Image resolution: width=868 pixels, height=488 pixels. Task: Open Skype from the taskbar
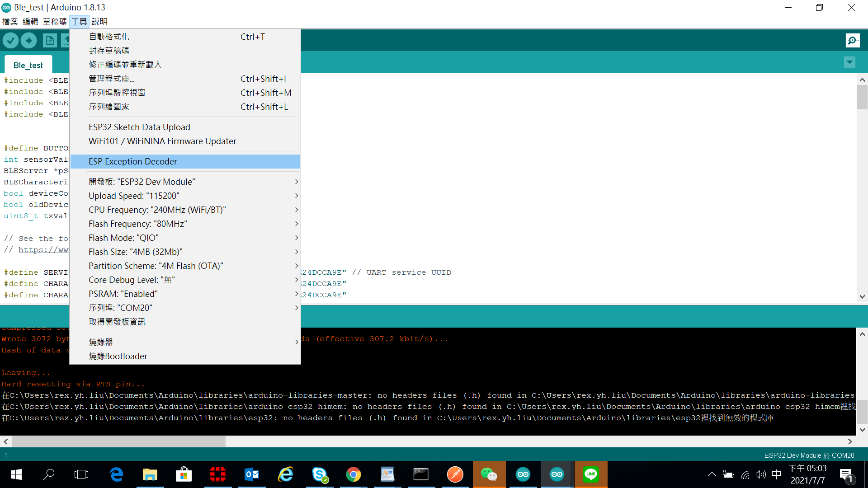(320, 474)
